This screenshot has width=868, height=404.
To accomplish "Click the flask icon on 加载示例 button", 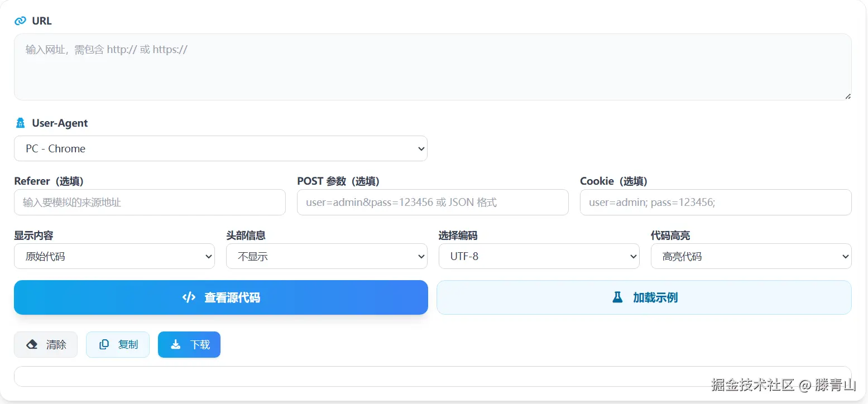I will (617, 297).
